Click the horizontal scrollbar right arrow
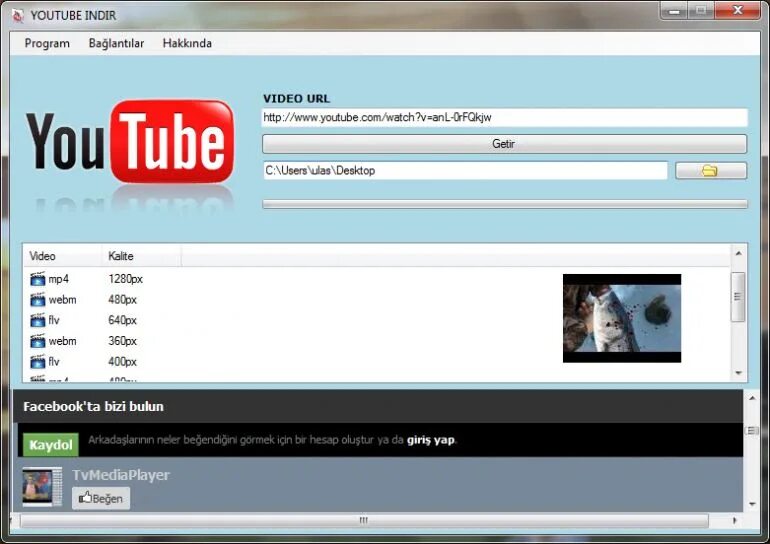This screenshot has width=770, height=544. (735, 520)
